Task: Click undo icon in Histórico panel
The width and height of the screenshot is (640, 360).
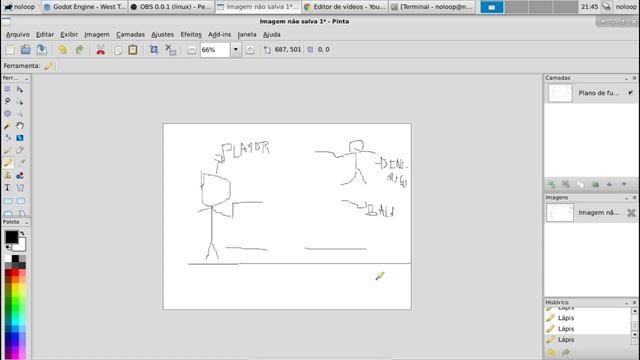Action: [x=551, y=352]
